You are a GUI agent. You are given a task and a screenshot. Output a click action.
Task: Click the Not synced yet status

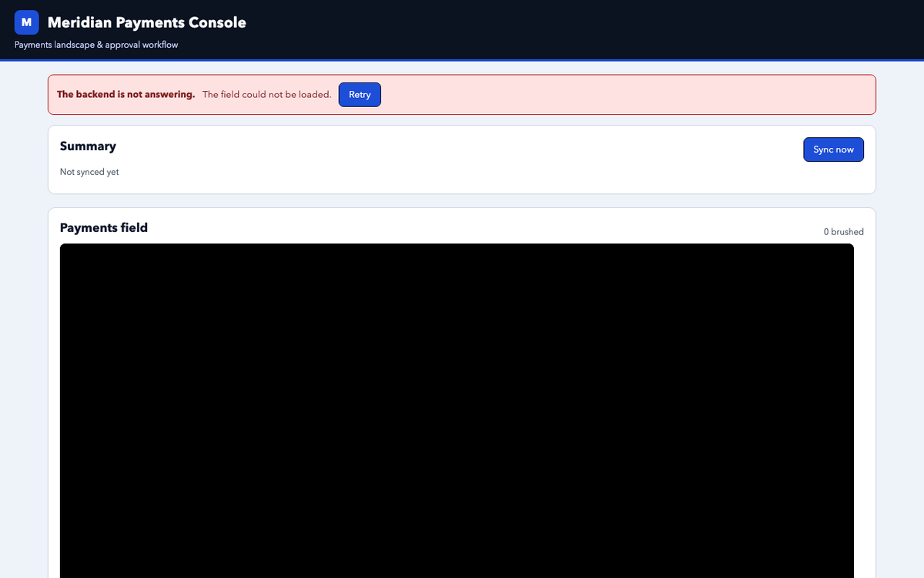point(89,172)
